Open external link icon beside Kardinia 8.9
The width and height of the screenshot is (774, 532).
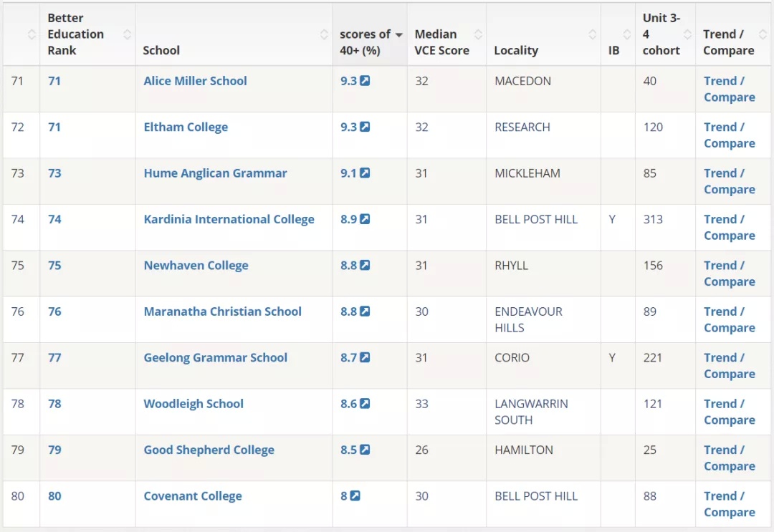pyautogui.click(x=365, y=219)
